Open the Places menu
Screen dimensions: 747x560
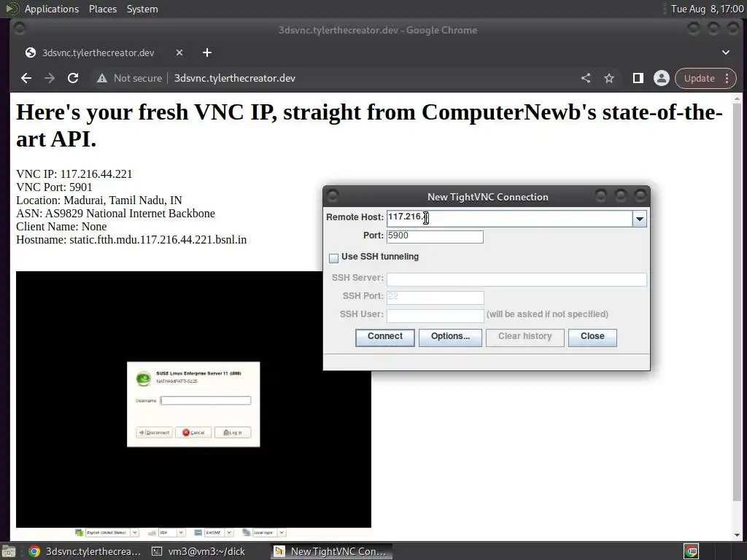point(102,9)
